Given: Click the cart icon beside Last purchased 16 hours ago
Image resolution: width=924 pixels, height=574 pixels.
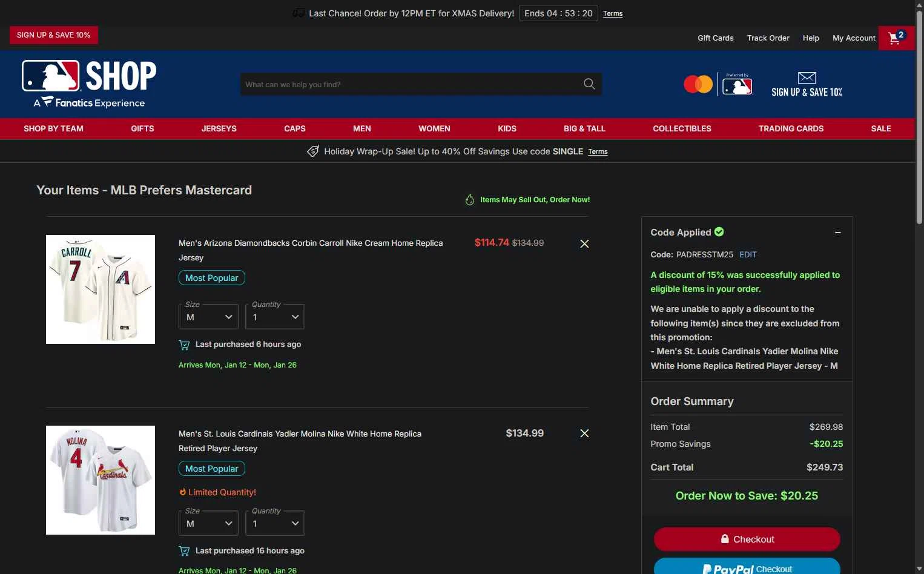Looking at the screenshot, I should 184,551.
